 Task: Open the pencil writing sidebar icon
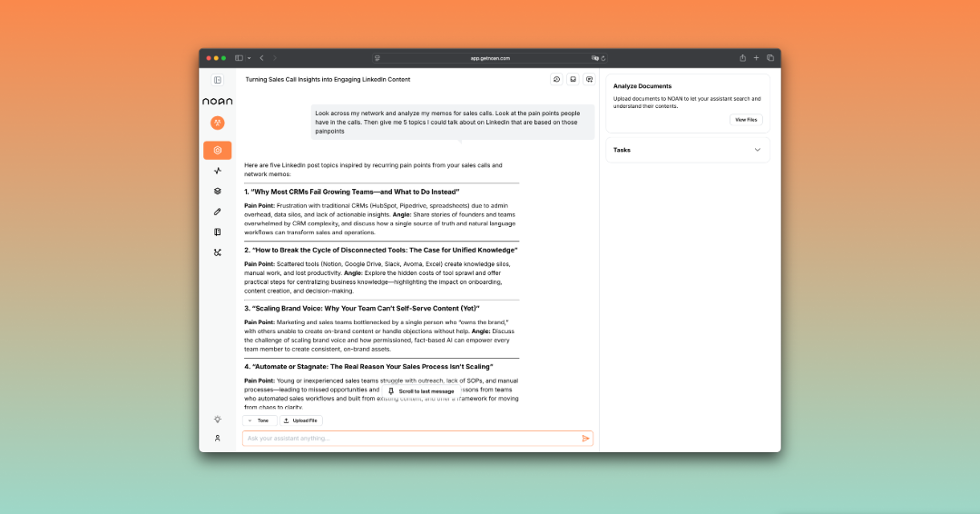point(217,212)
